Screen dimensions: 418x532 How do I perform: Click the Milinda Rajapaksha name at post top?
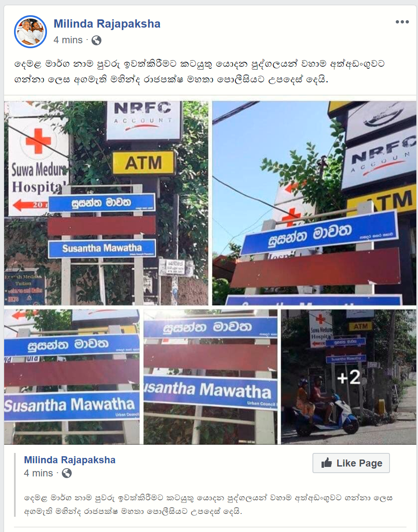[107, 24]
